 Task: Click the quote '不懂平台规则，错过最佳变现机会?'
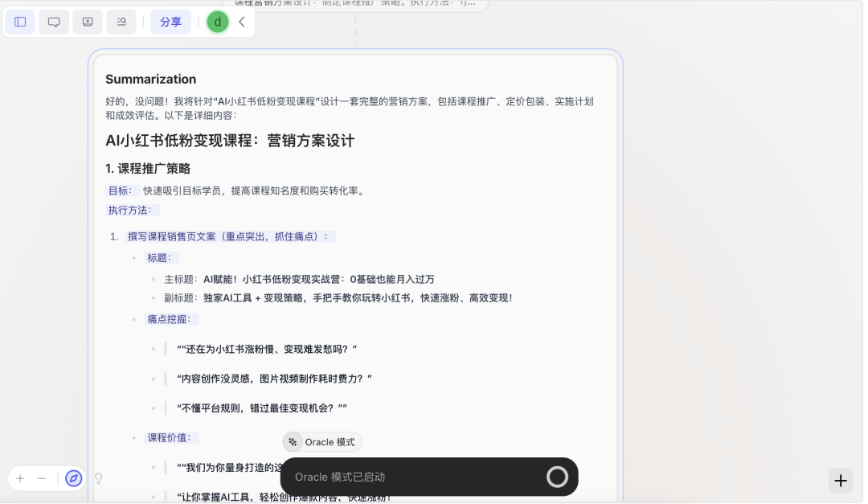pyautogui.click(x=262, y=408)
